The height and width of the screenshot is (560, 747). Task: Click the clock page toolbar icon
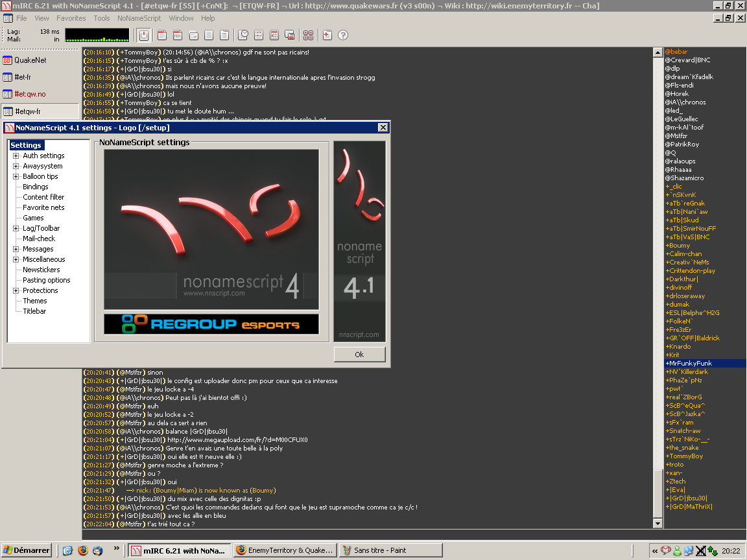[x=243, y=35]
